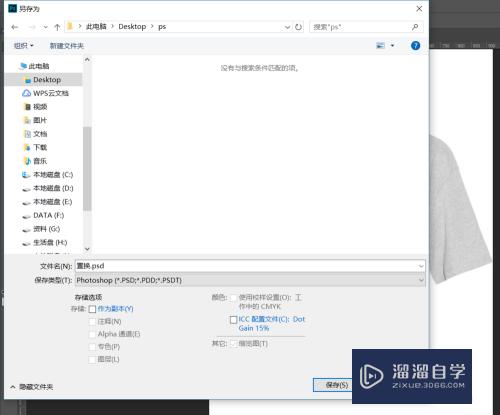Viewport: 500px width, 415px height.
Task: Refresh the current folder view
Action: click(298, 27)
